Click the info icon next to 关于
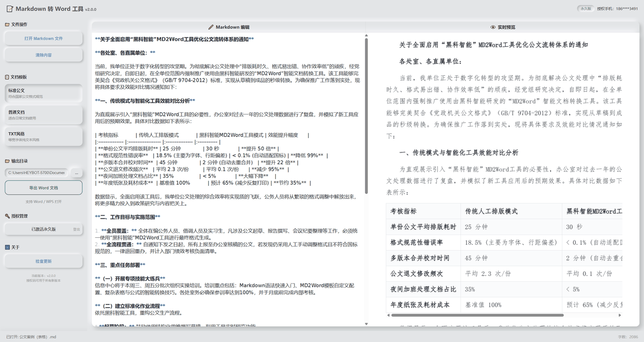 coord(7,248)
